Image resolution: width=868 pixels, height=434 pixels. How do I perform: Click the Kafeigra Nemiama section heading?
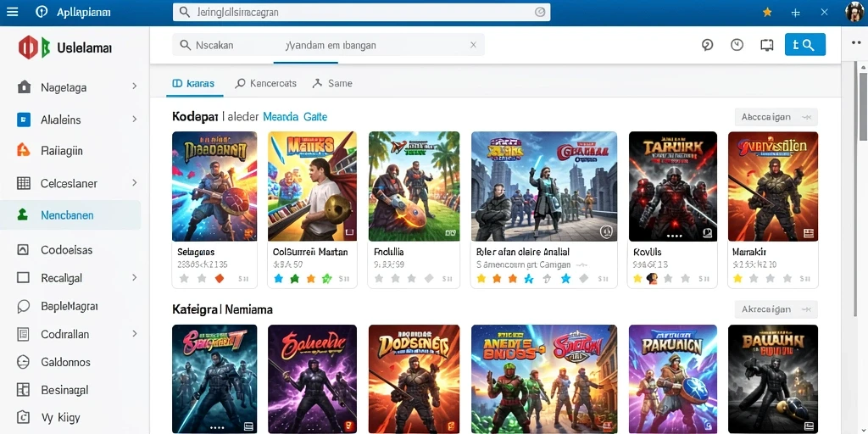tap(223, 309)
